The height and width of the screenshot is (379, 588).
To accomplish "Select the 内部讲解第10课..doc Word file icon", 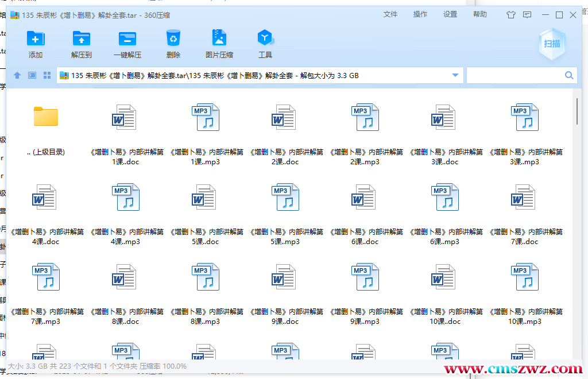I will pyautogui.click(x=443, y=277).
